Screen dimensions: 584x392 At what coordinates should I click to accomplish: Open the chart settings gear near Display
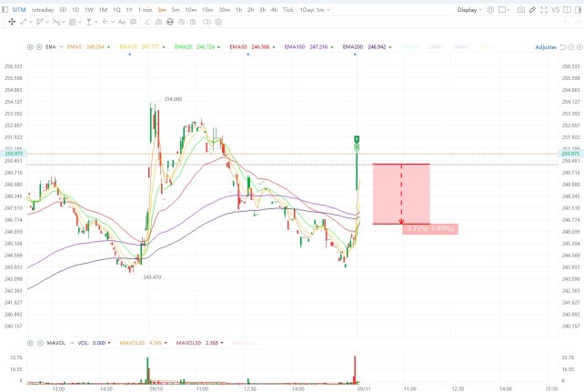(490, 10)
